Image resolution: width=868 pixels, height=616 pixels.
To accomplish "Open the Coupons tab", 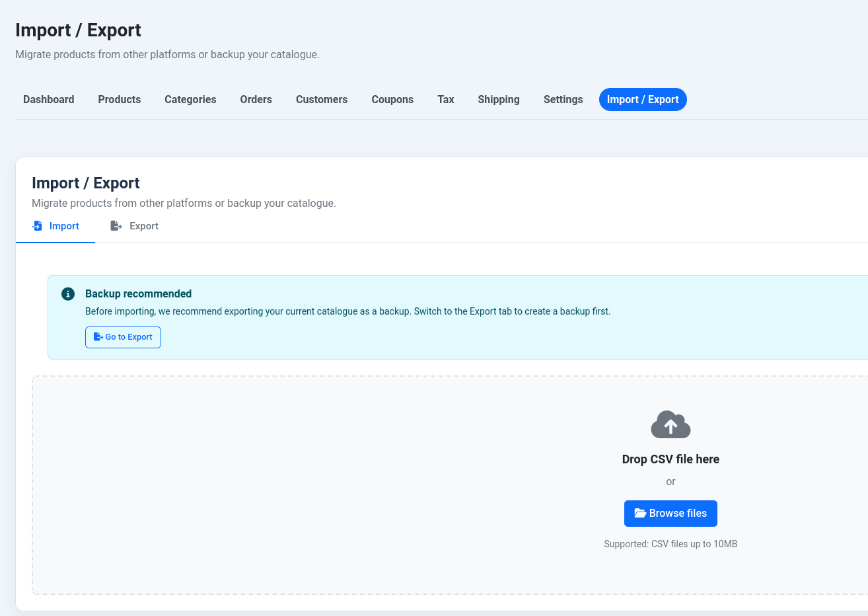I will [392, 100].
